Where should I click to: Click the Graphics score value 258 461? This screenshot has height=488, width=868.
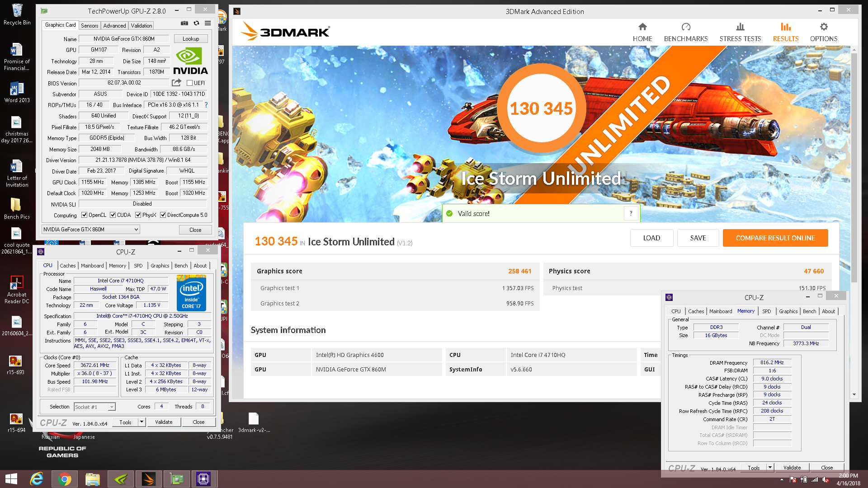click(x=519, y=271)
